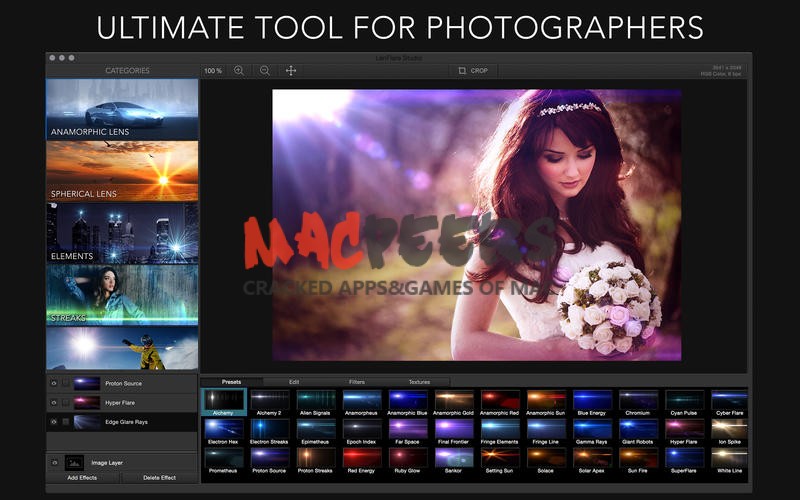Open the Textures tab

click(x=419, y=382)
